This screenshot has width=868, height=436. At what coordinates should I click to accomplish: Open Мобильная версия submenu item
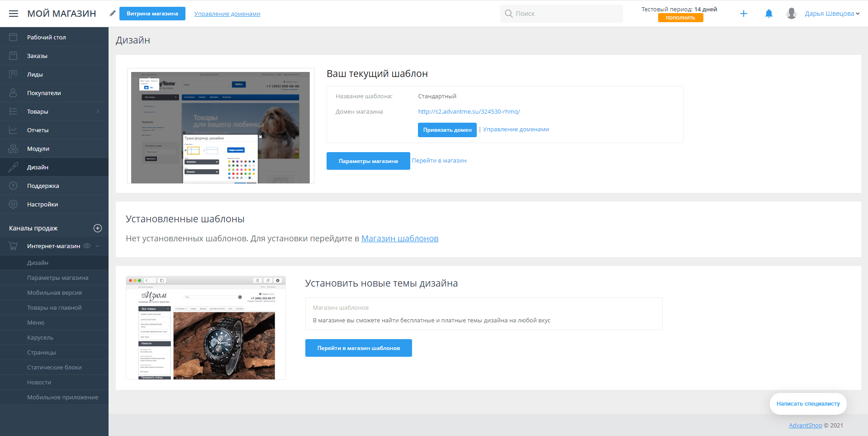tap(54, 292)
